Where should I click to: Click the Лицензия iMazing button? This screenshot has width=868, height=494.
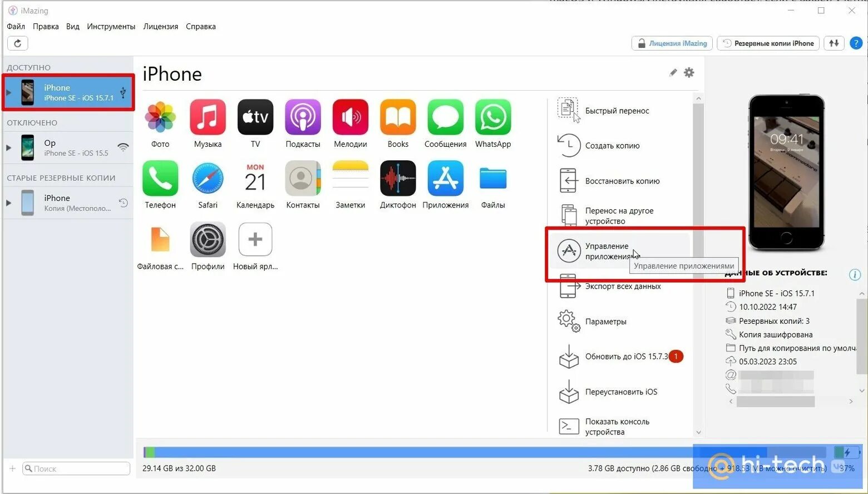[672, 43]
